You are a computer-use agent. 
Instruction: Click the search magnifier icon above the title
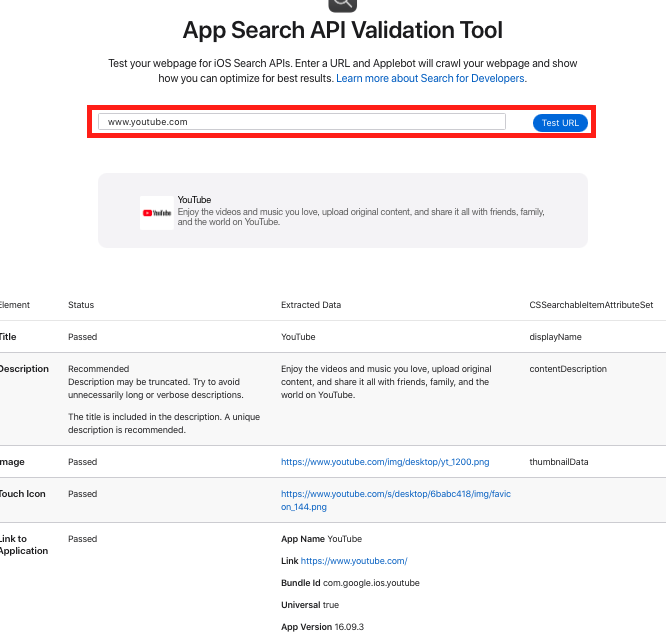[x=342, y=5]
